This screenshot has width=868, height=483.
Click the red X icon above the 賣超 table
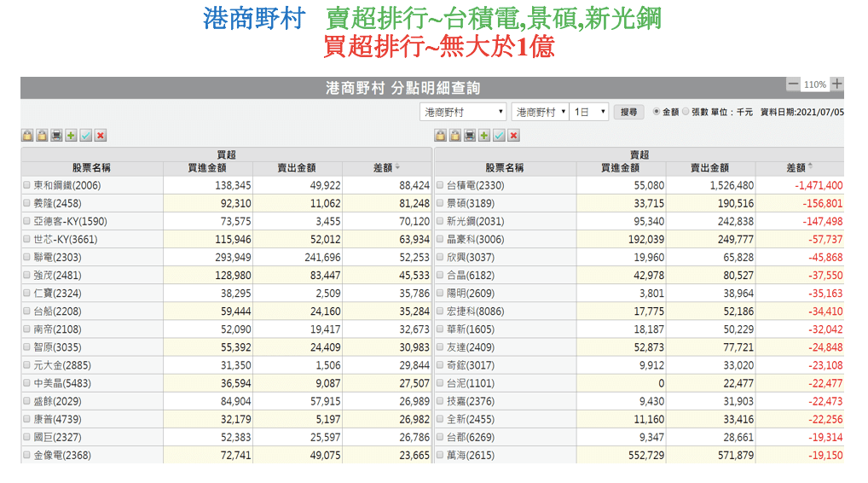pos(513,136)
